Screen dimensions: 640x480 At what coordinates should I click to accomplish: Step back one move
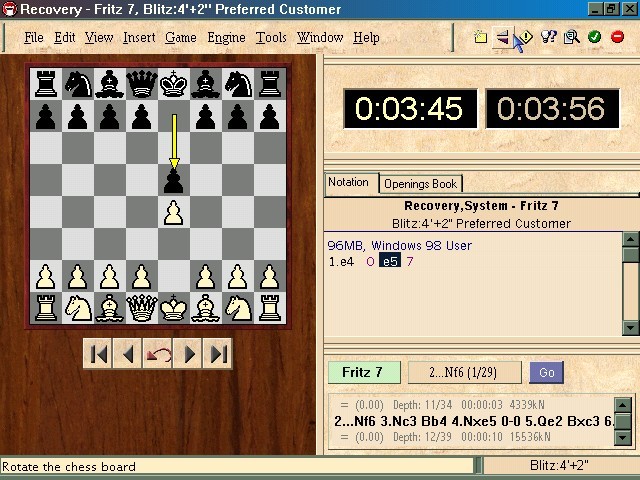[128, 353]
